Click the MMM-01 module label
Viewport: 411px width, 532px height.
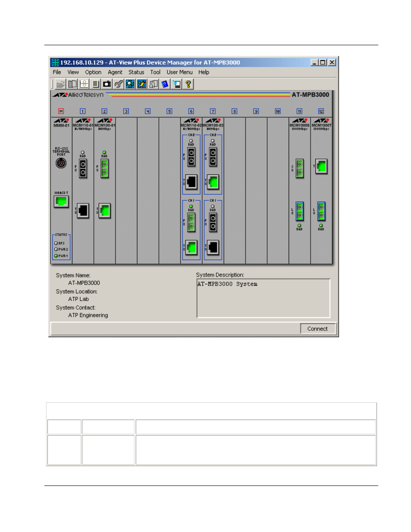point(61,126)
